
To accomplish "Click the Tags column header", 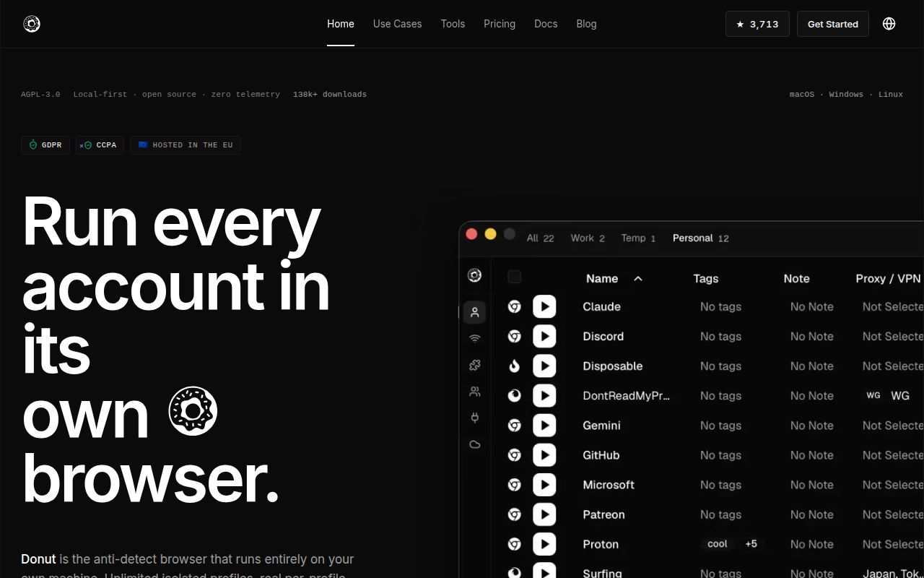I will pos(706,278).
